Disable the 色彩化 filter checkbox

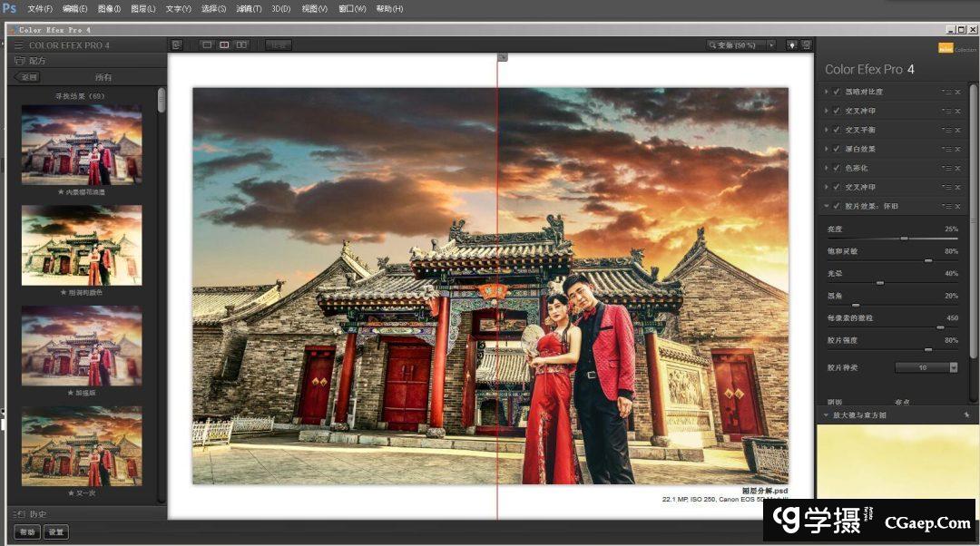836,168
